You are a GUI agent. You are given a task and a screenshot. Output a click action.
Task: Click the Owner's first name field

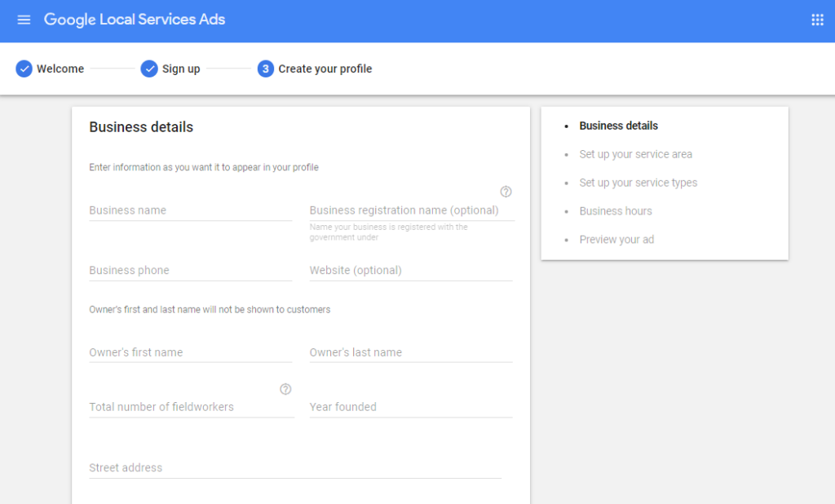tap(191, 352)
